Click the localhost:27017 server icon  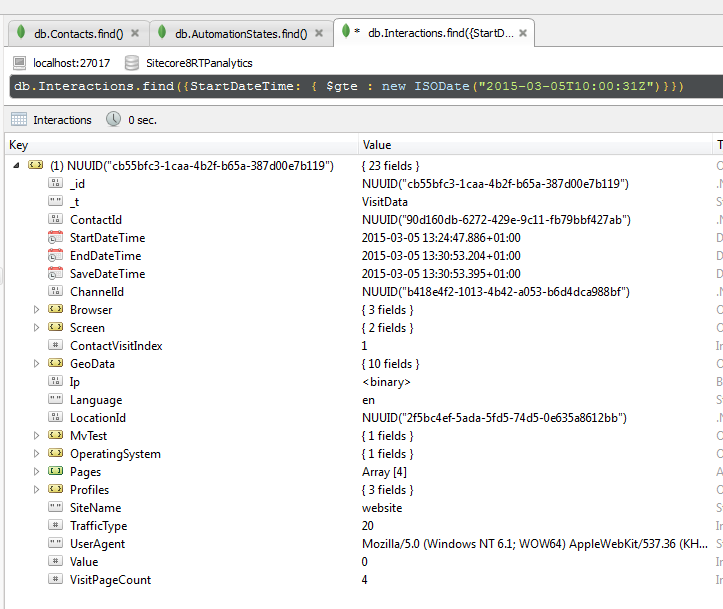[x=20, y=63]
